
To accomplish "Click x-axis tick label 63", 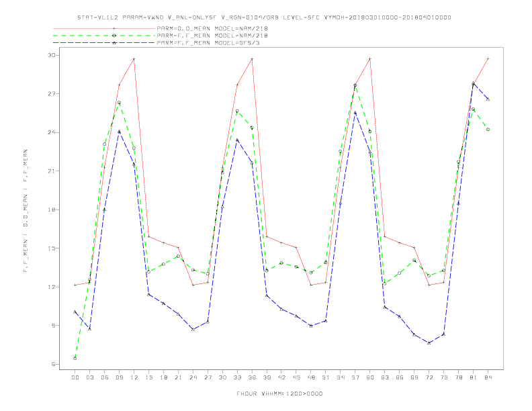I will [385, 377].
